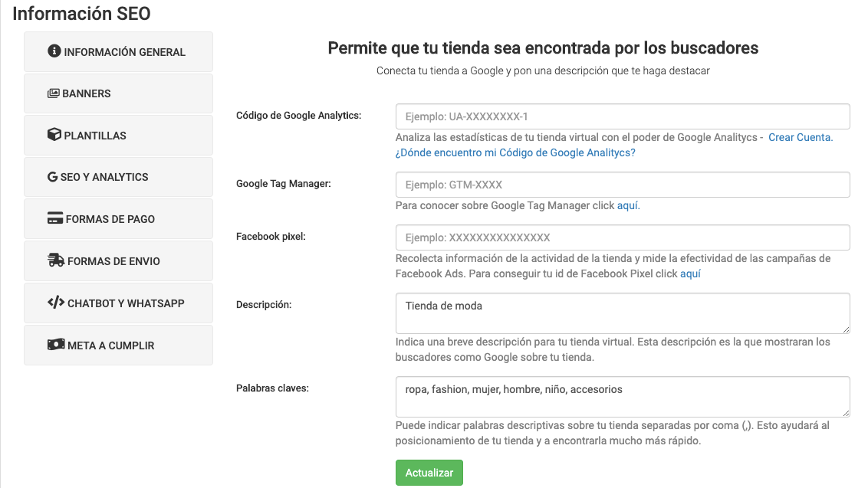Open the Facebook Pixel aquí link
This screenshot has width=868, height=488.
point(689,273)
